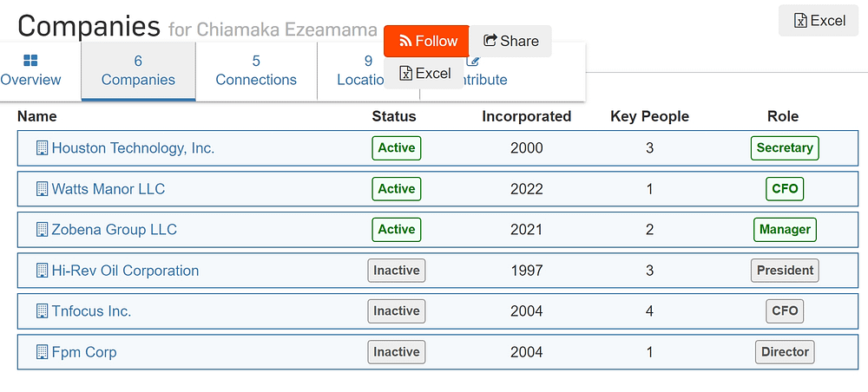This screenshot has height=392, width=868.
Task: Open the Hi-Rev Oil Corporation link
Action: click(125, 271)
